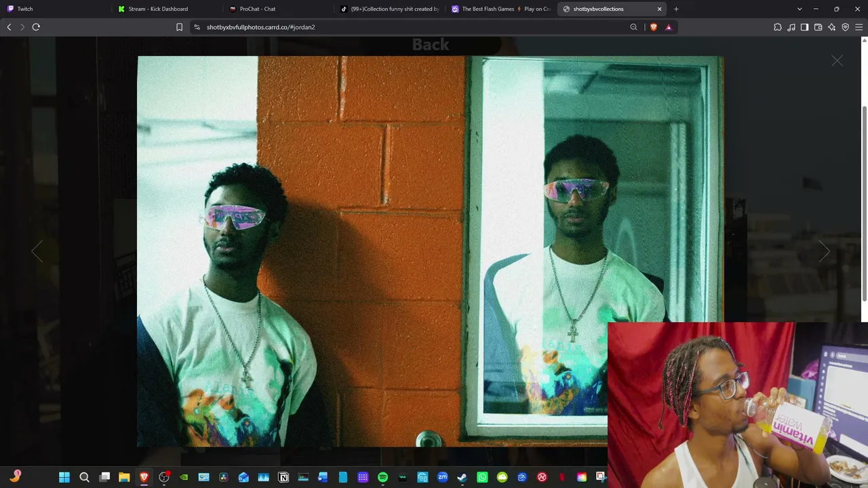The width and height of the screenshot is (868, 488).
Task: Open Brave VPN shield icon
Action: click(845, 27)
